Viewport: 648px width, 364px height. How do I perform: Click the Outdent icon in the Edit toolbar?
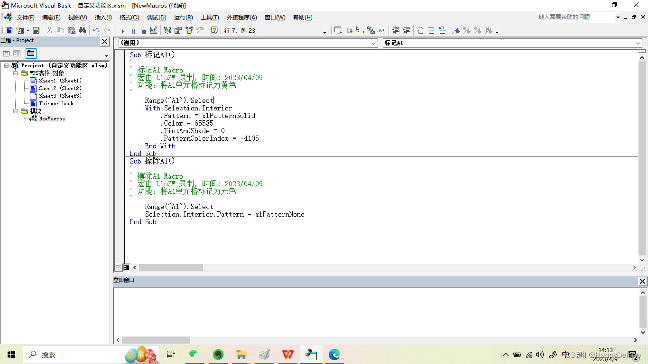pos(407,30)
